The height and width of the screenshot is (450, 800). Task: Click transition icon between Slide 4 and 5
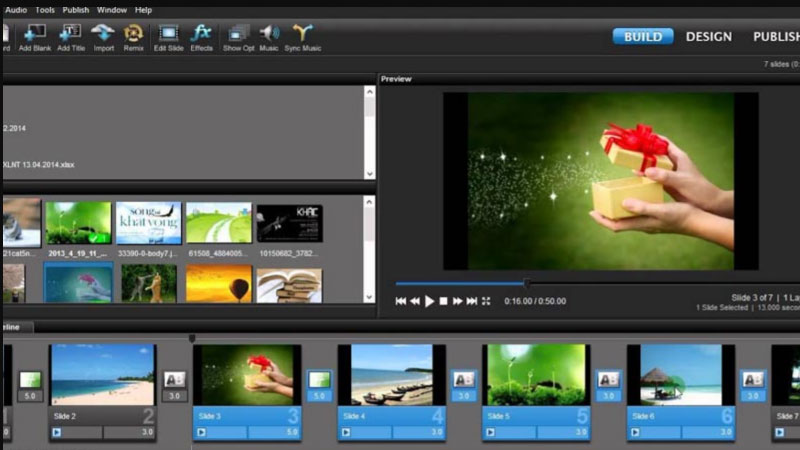point(464,380)
